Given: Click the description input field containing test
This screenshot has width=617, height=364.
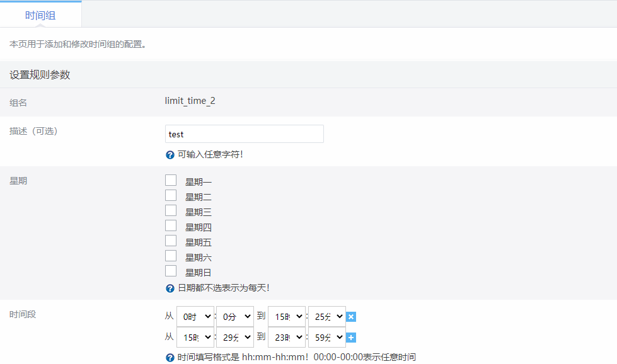Looking at the screenshot, I should click(245, 134).
